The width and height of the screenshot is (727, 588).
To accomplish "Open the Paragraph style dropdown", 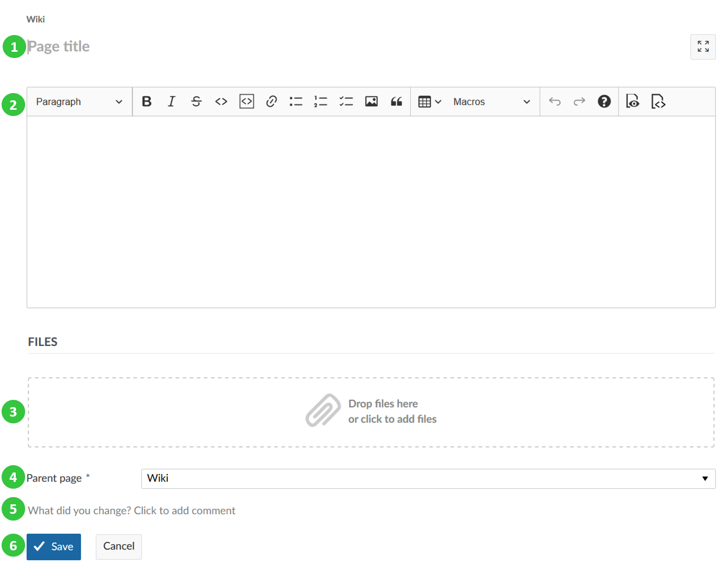I will pyautogui.click(x=79, y=101).
